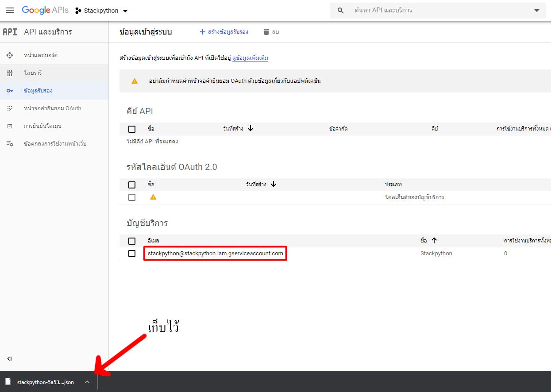This screenshot has height=392, width=551.
Task: Click the ประเภท column header
Action: tap(393, 184)
